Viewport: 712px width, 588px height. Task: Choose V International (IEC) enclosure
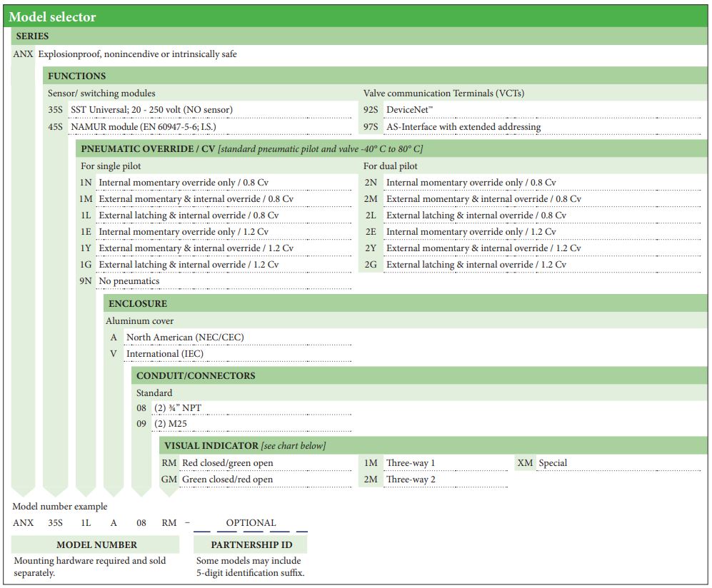point(164,354)
